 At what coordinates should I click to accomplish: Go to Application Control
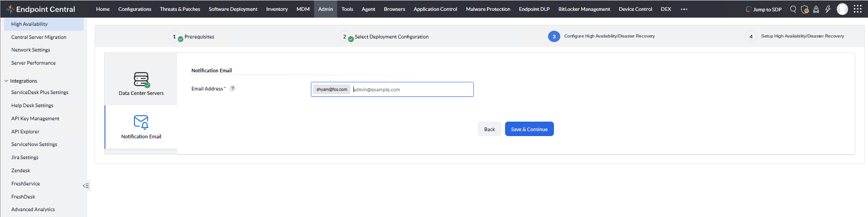435,9
